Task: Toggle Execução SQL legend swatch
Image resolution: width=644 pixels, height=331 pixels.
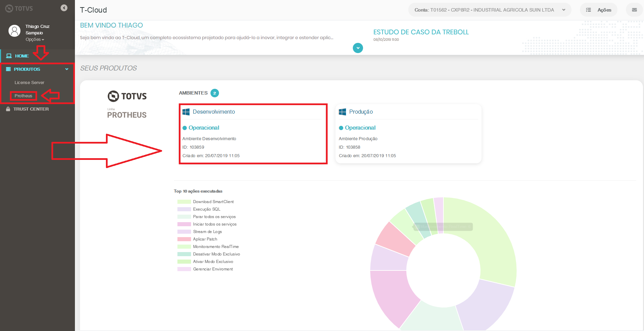Action: click(x=184, y=209)
